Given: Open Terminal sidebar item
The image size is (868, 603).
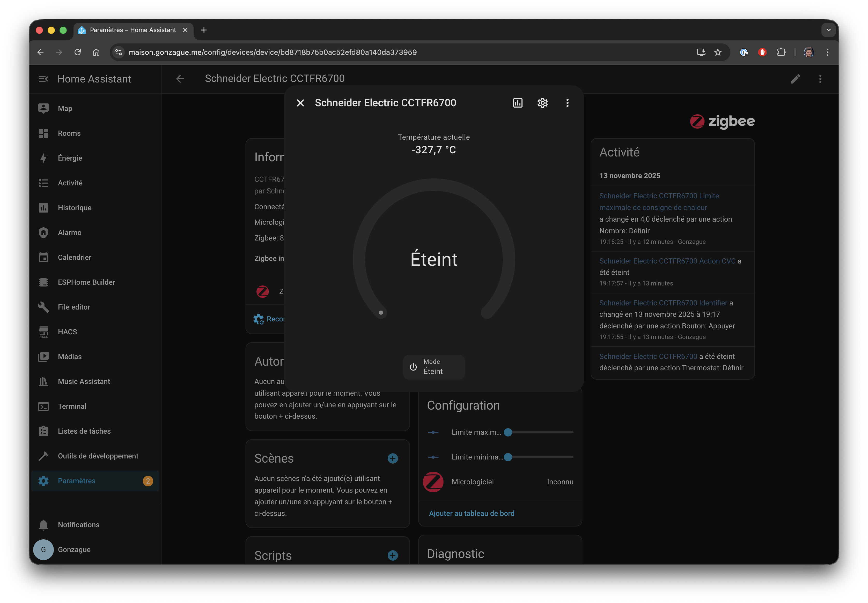Looking at the screenshot, I should (x=72, y=406).
